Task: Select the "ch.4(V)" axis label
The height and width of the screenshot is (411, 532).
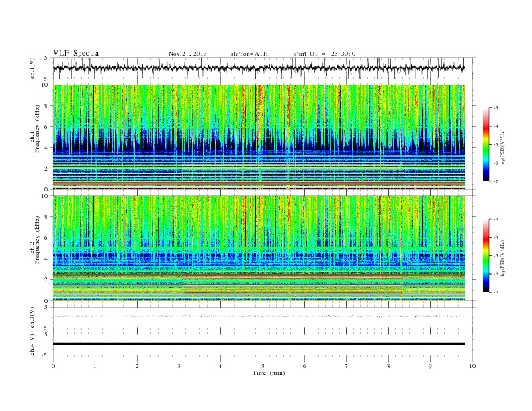Action: pyautogui.click(x=32, y=345)
